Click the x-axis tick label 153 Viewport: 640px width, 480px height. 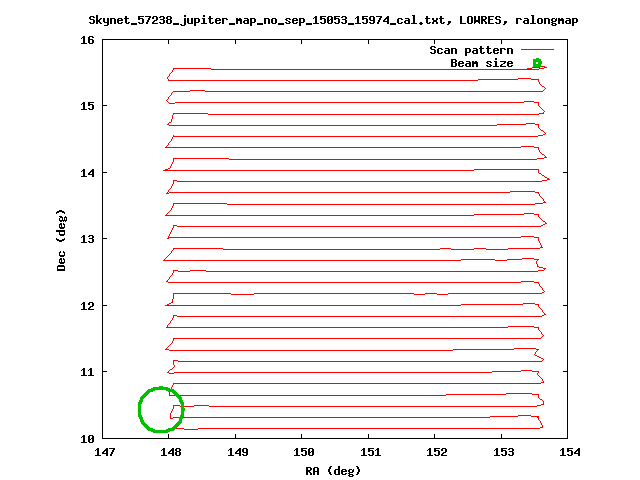point(503,452)
